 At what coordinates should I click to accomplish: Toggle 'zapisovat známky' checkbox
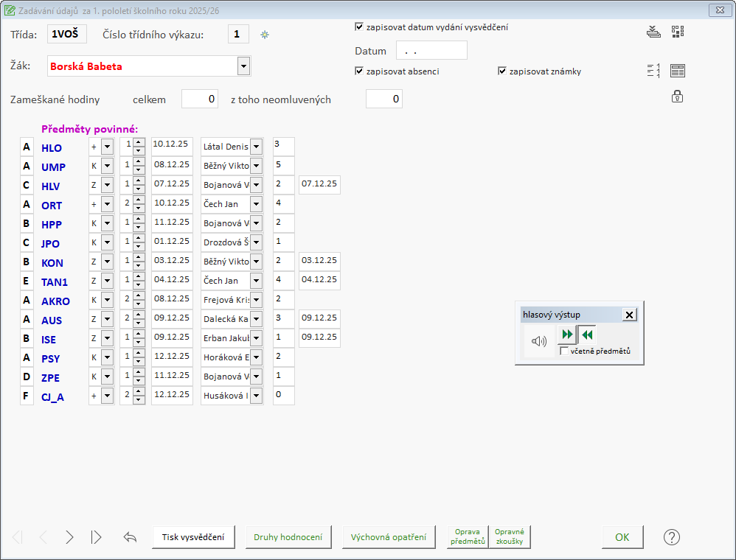(x=502, y=71)
